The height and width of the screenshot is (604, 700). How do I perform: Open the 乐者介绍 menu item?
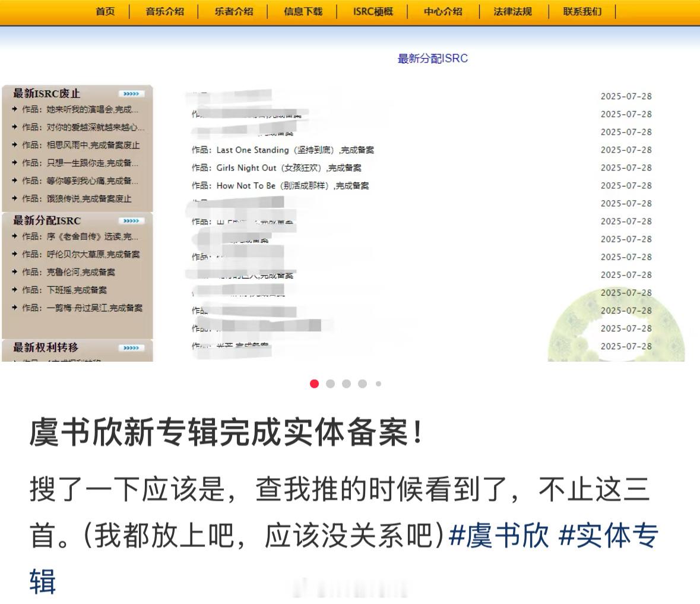pyautogui.click(x=234, y=12)
